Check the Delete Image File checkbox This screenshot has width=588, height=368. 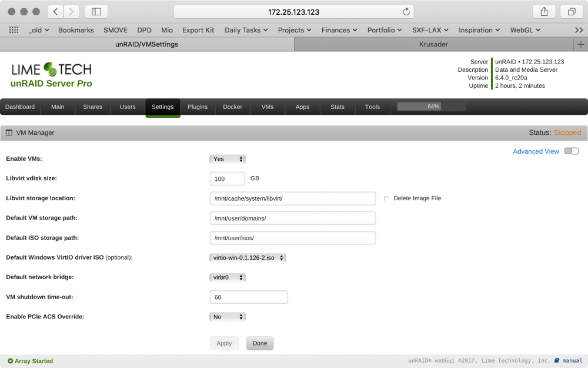pyautogui.click(x=386, y=198)
